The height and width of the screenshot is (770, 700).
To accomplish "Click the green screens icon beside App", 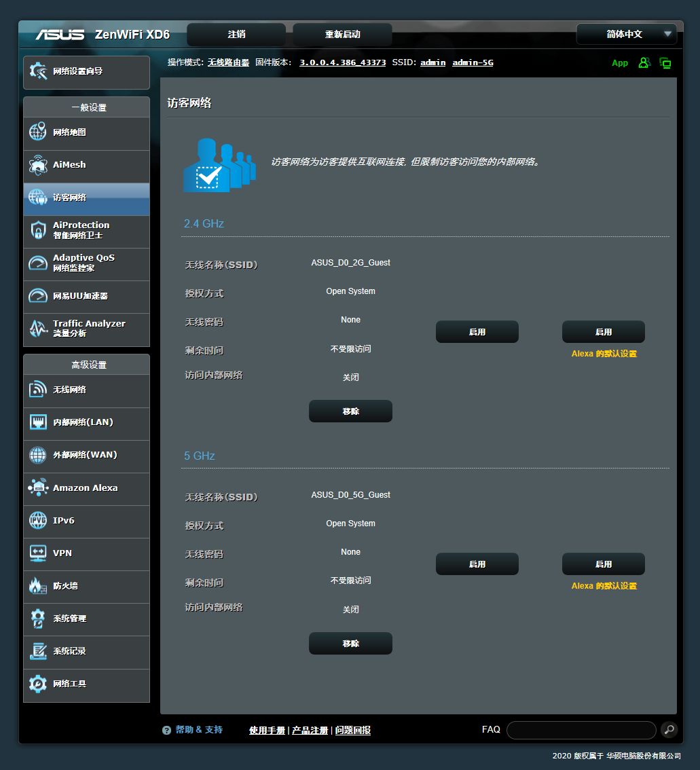I will pyautogui.click(x=665, y=63).
